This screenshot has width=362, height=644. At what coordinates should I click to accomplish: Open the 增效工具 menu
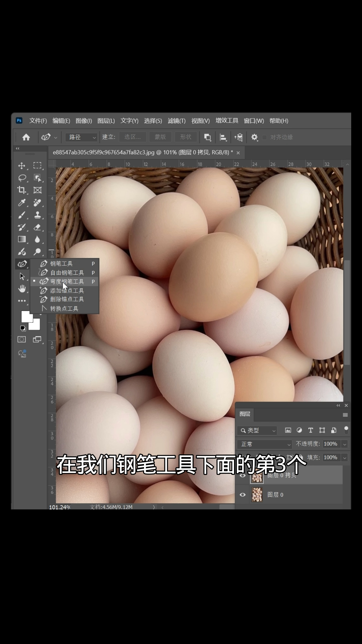(x=227, y=121)
